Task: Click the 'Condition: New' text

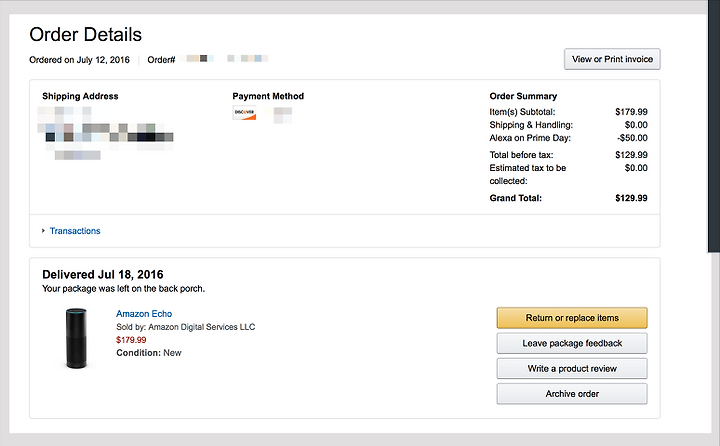Action: pos(149,353)
